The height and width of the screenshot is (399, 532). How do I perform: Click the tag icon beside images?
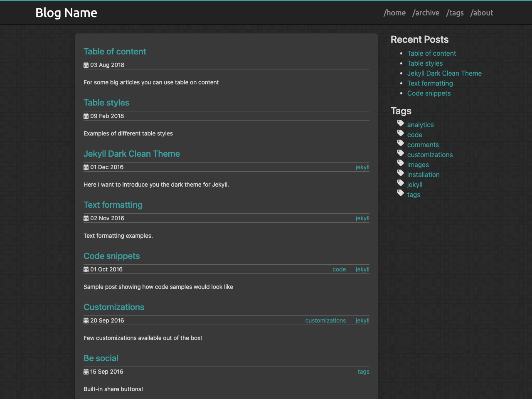401,163
